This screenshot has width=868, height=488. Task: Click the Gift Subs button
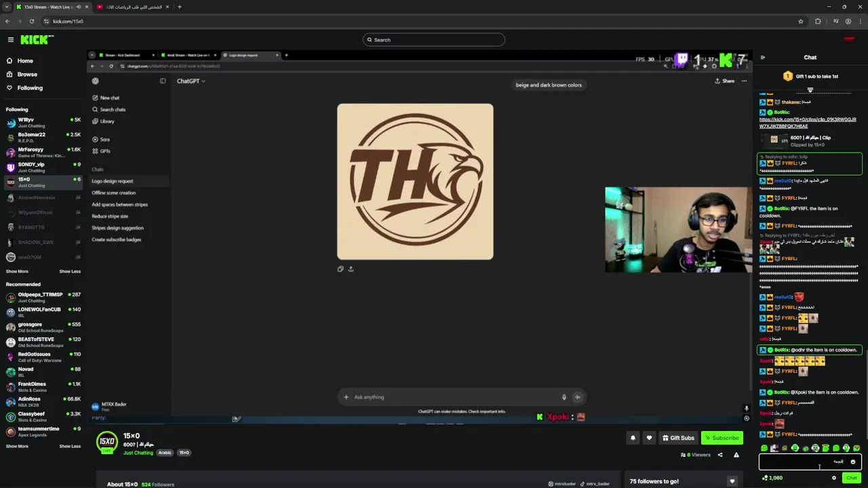[x=678, y=438]
